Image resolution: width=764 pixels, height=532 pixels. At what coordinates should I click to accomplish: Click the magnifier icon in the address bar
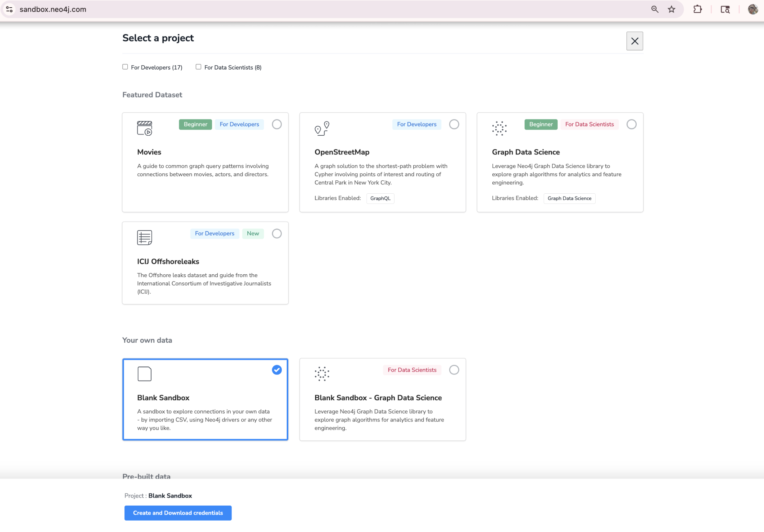(x=655, y=9)
